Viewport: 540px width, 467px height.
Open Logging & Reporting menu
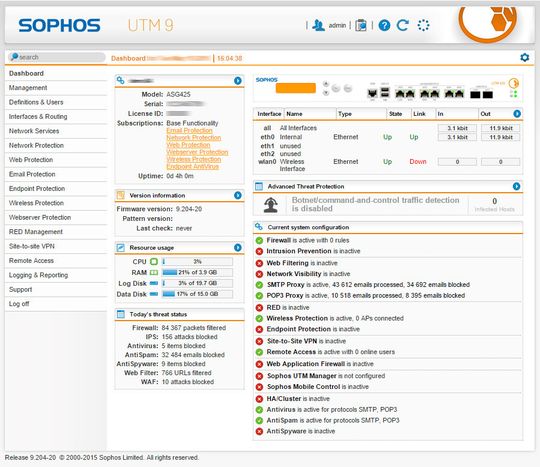[56, 275]
